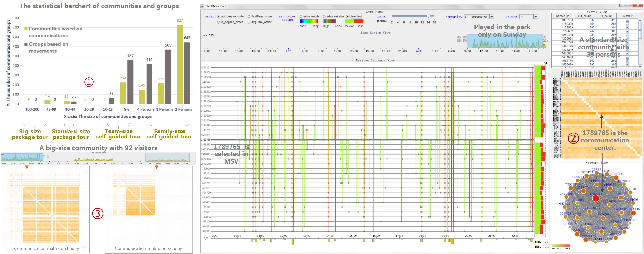
Task: Click the out_count cell 337 in the table
Action: click(x=584, y=20)
